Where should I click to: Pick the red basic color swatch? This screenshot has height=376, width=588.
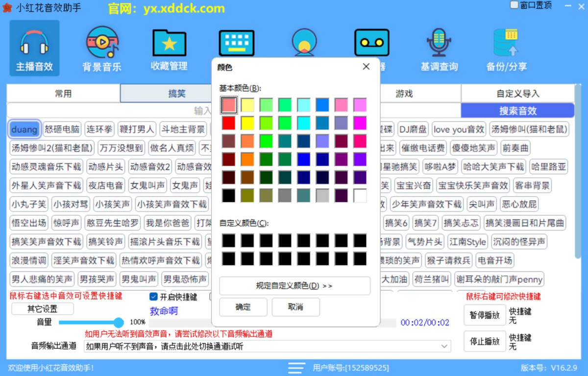[x=229, y=123]
